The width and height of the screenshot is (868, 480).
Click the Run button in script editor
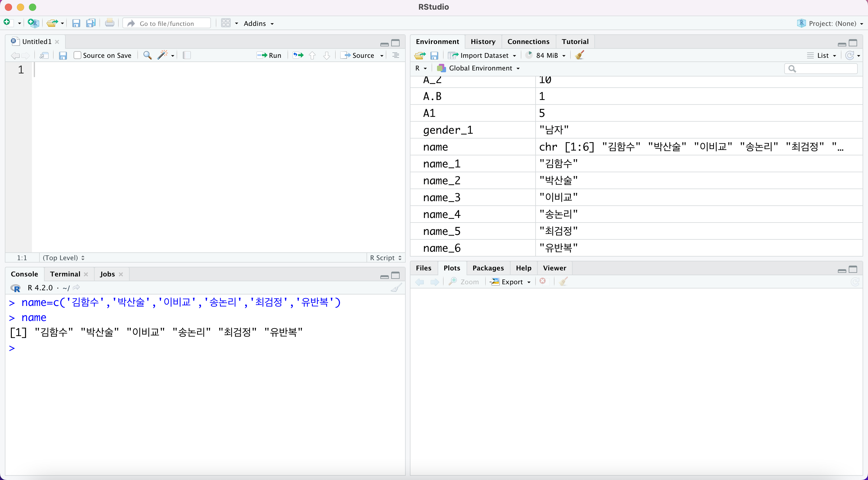[x=269, y=55]
